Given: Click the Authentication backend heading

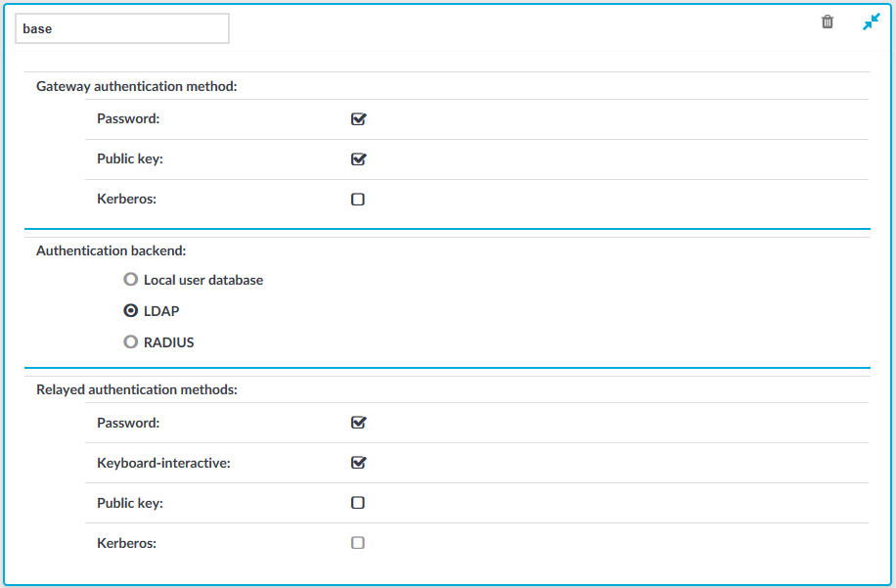Looking at the screenshot, I should click(x=111, y=250).
